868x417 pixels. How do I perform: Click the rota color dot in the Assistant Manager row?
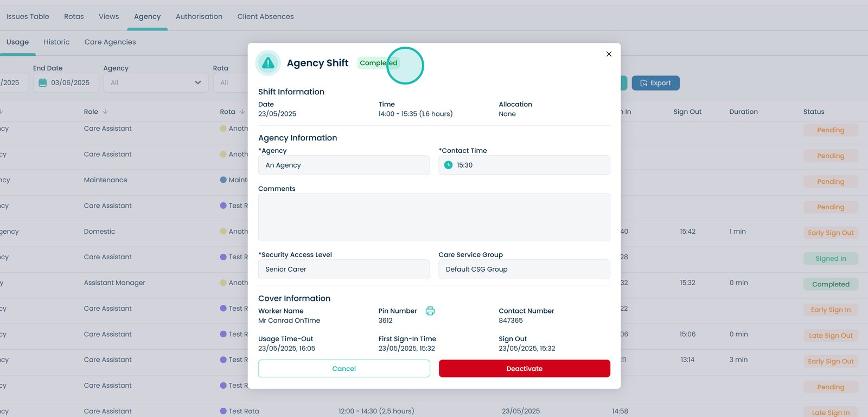tap(224, 283)
